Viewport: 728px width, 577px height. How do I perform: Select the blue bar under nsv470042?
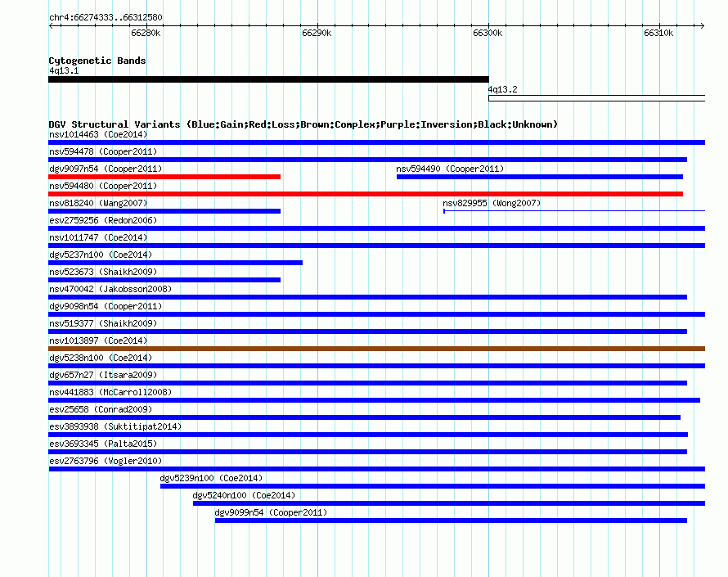tap(368, 297)
